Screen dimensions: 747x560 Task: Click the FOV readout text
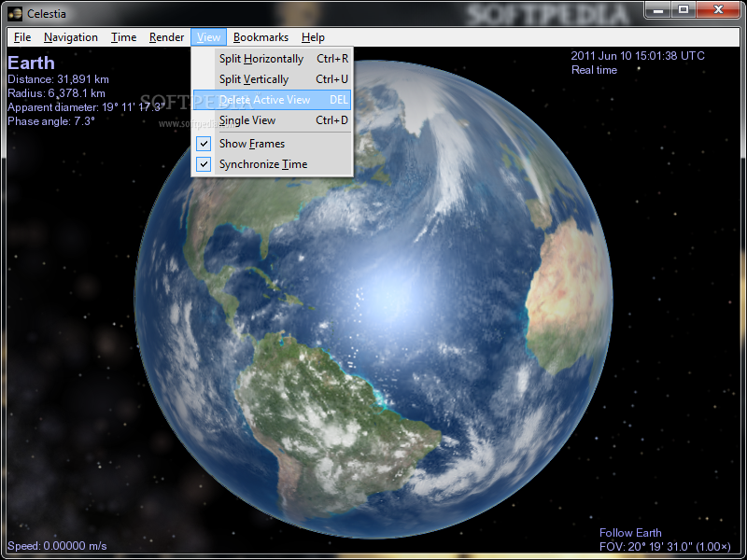[665, 547]
